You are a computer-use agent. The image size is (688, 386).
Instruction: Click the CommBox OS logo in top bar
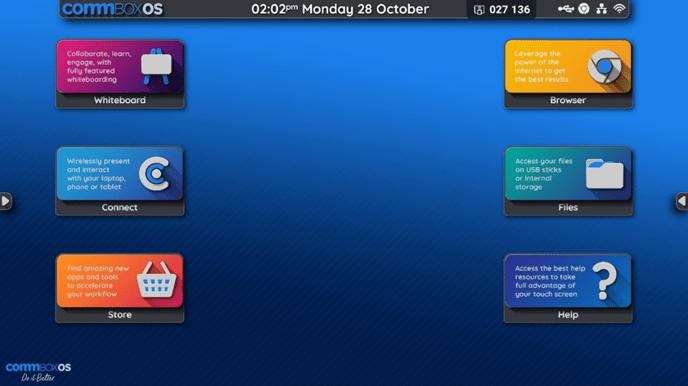(113, 9)
